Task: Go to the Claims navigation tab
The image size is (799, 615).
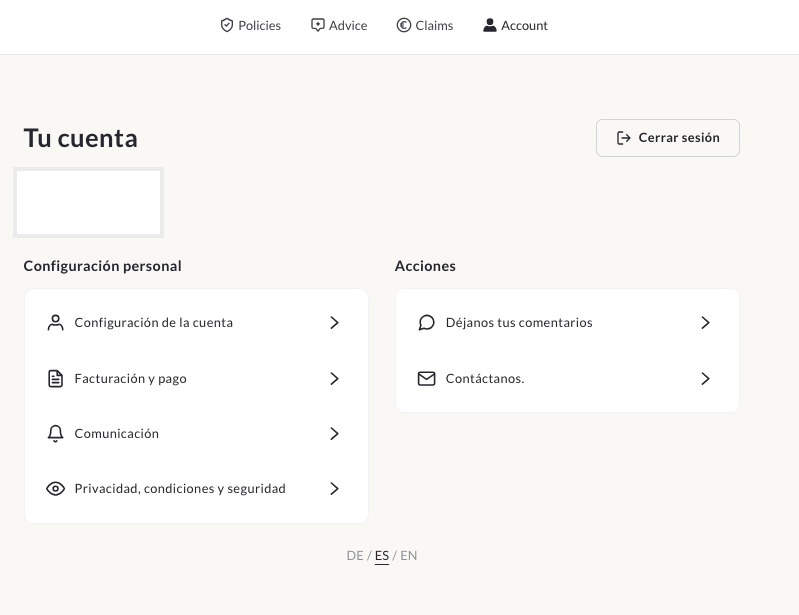Action: (434, 25)
